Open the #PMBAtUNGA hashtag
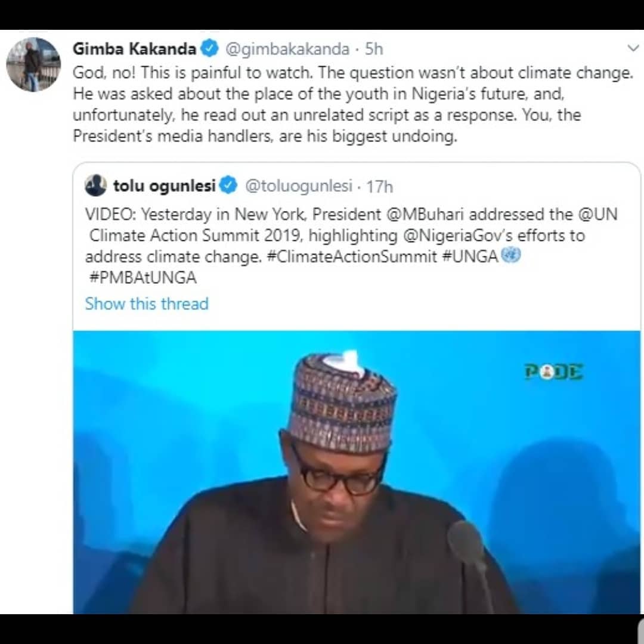The image size is (644, 644). (141, 278)
